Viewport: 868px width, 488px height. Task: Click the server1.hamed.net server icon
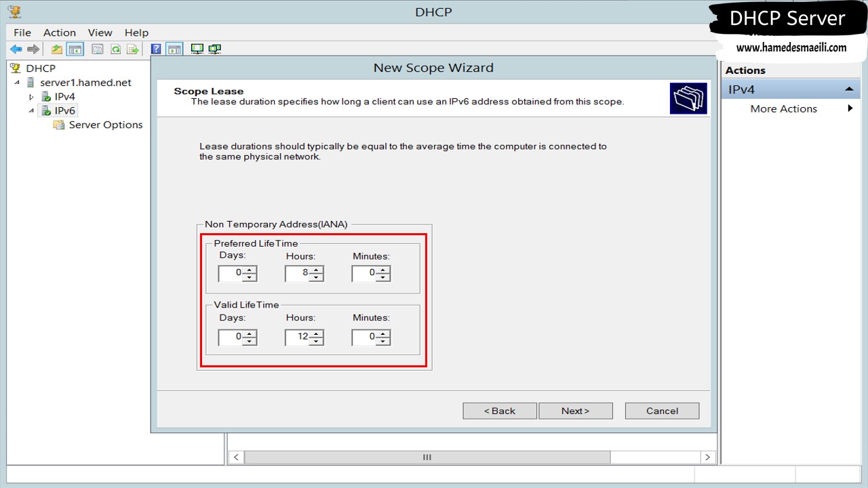tap(30, 82)
